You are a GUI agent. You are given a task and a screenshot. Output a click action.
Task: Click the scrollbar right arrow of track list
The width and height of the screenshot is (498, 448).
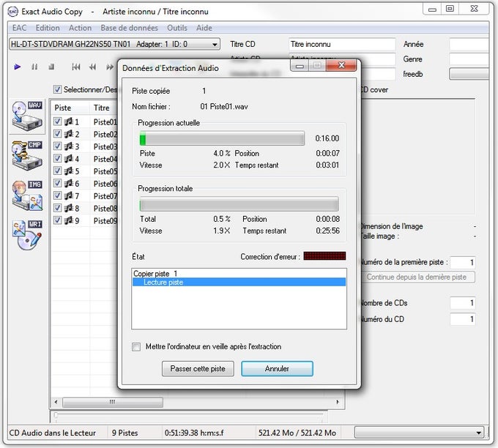(x=338, y=402)
